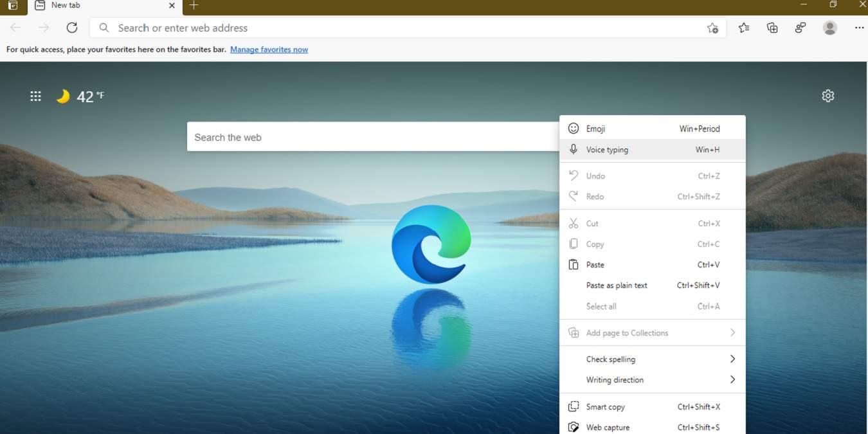The width and height of the screenshot is (868, 434).
Task: Select Paste from the context menu
Action: coord(595,264)
